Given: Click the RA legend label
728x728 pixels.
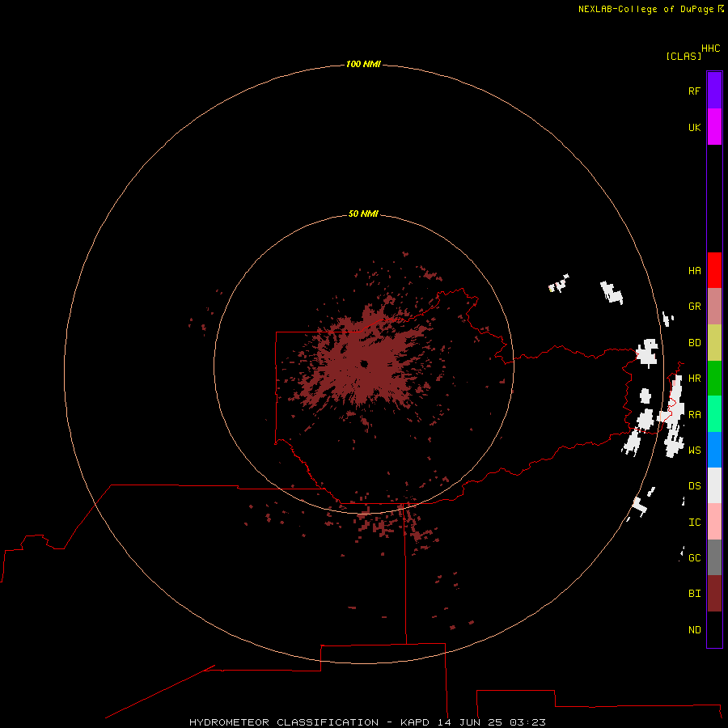Looking at the screenshot, I should (695, 414).
